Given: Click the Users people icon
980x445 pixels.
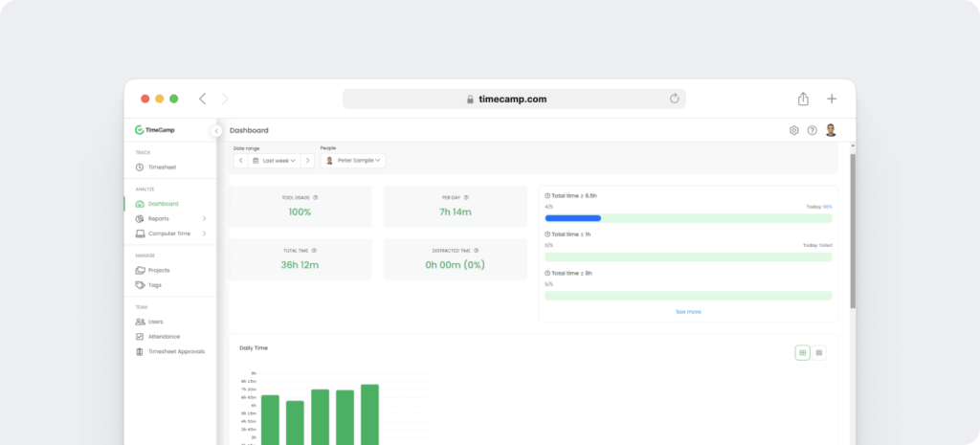Looking at the screenshot, I should point(140,322).
